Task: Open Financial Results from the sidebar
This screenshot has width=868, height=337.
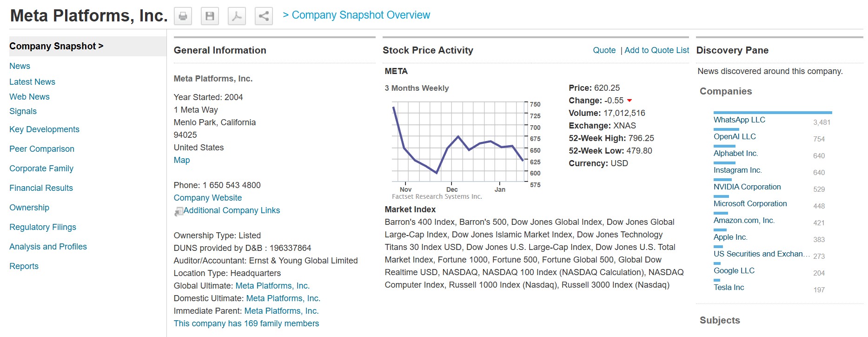Action: [41, 188]
